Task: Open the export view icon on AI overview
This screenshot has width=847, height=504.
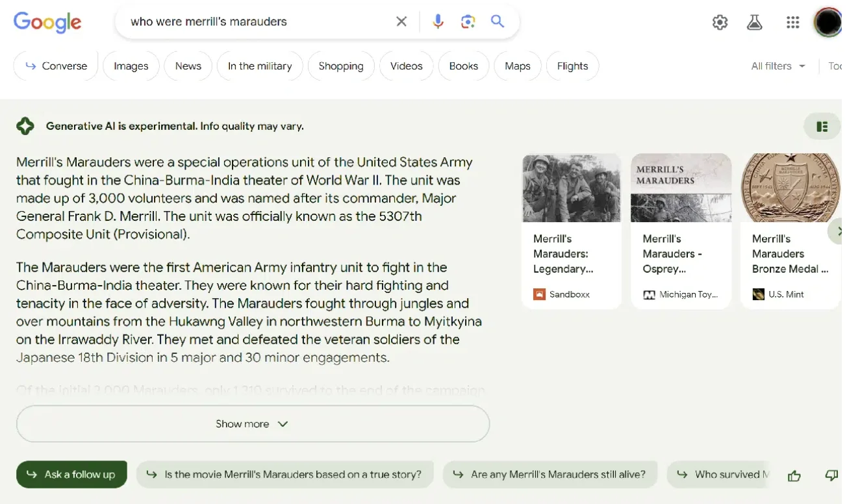Action: (x=822, y=125)
